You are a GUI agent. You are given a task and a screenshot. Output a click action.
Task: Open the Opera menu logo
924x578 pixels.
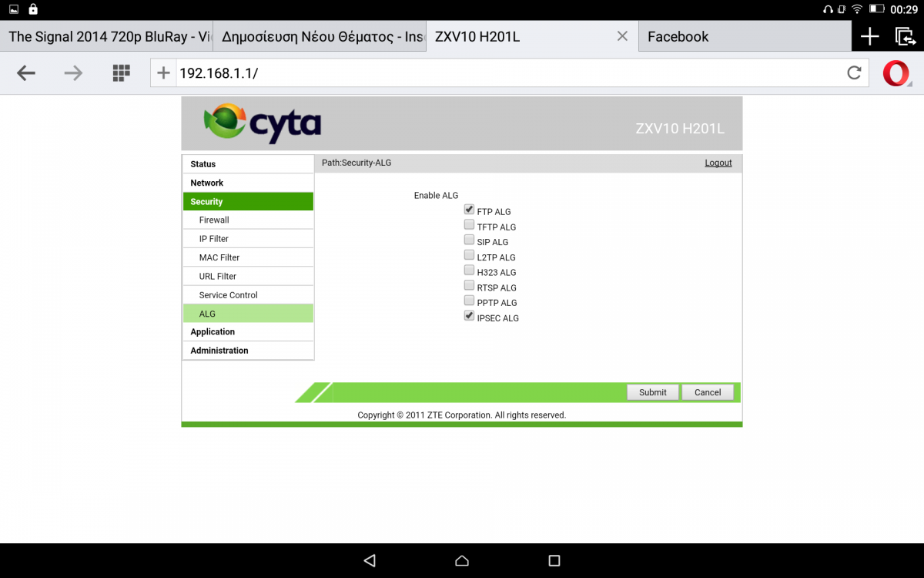(896, 73)
